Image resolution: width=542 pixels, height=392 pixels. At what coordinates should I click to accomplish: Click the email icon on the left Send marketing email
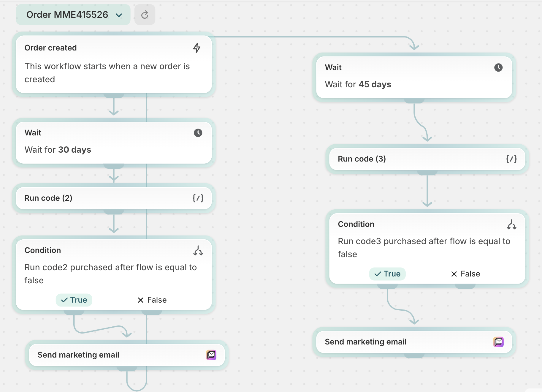click(x=211, y=355)
